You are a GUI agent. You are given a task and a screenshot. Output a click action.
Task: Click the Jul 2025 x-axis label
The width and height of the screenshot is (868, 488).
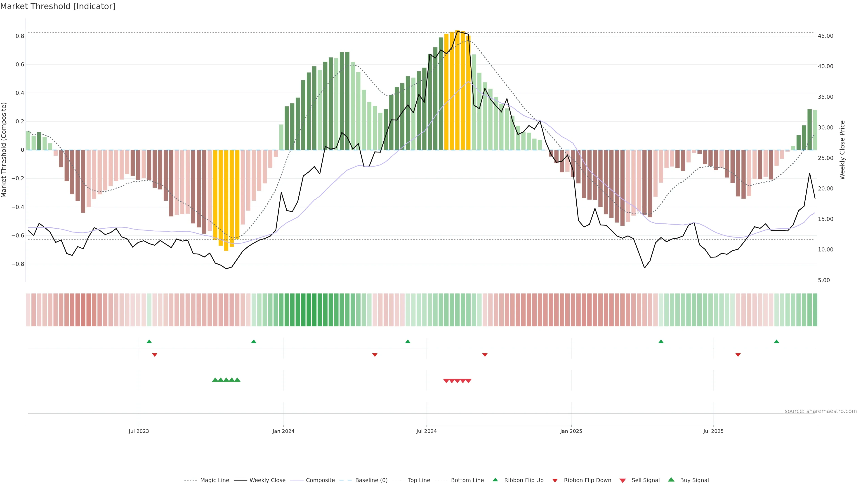pyautogui.click(x=713, y=431)
